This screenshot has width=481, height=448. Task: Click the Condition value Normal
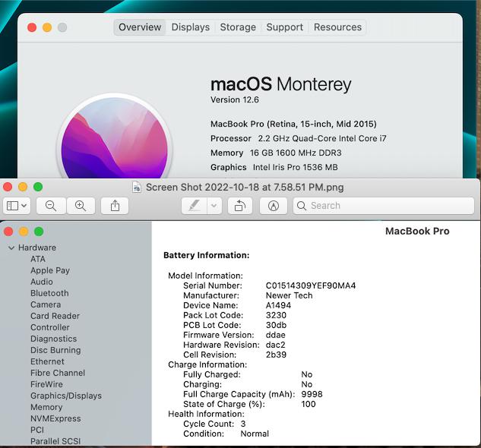click(255, 434)
